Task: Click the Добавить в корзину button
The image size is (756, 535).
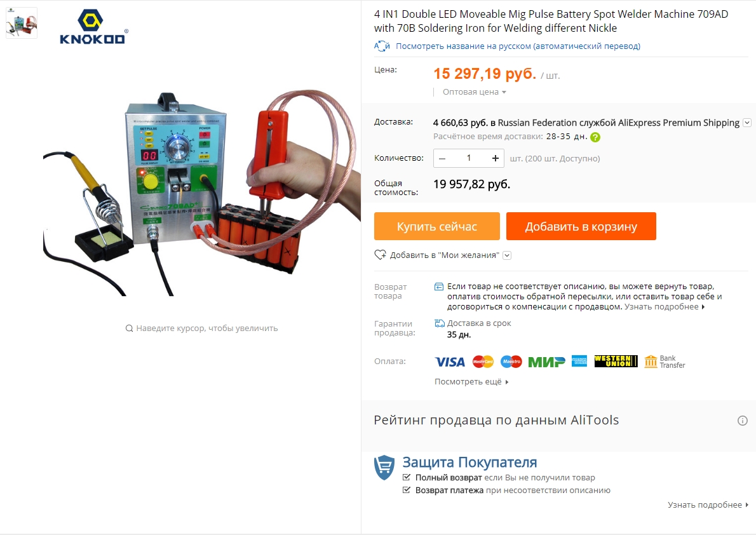Action: tap(581, 226)
